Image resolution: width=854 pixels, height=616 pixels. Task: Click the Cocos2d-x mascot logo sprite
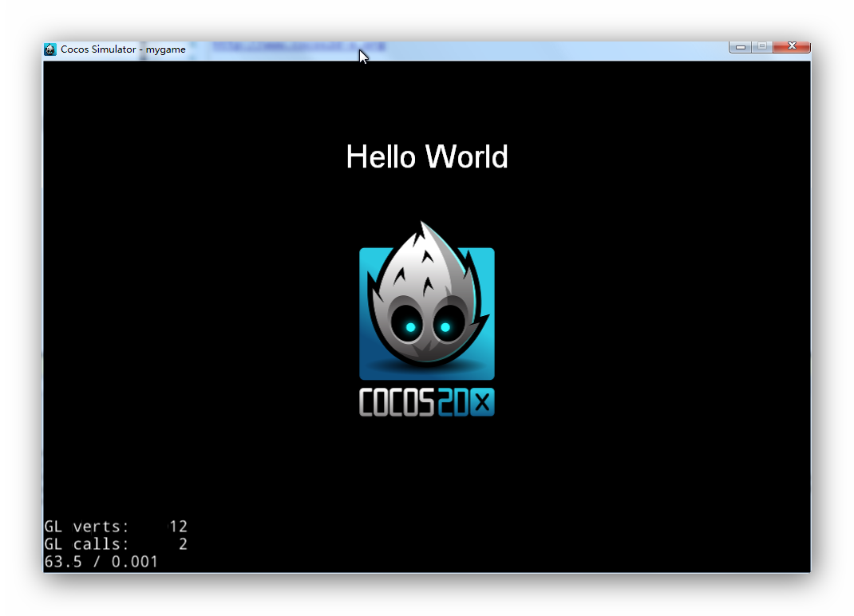(427, 318)
